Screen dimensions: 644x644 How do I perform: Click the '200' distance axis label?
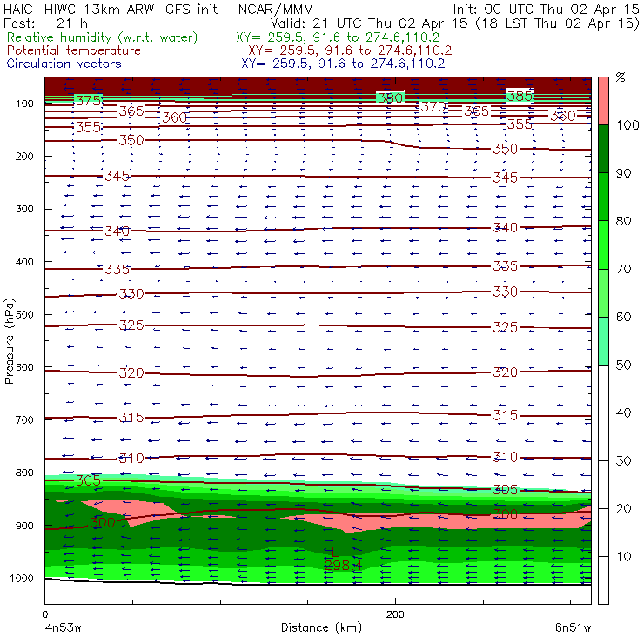[395, 614]
